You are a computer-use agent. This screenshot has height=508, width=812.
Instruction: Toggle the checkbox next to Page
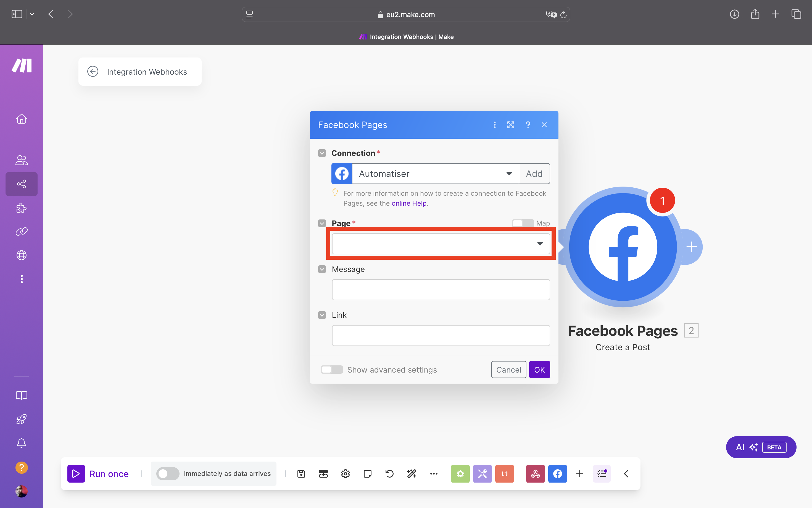tap(322, 223)
